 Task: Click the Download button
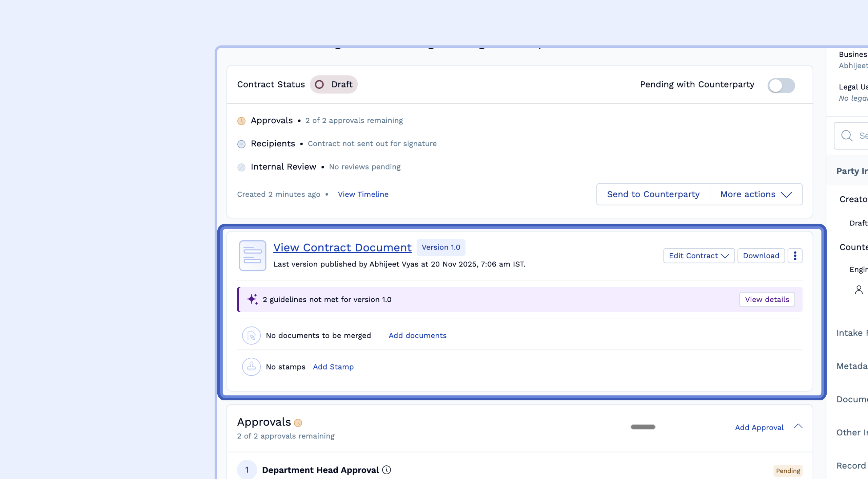point(761,256)
